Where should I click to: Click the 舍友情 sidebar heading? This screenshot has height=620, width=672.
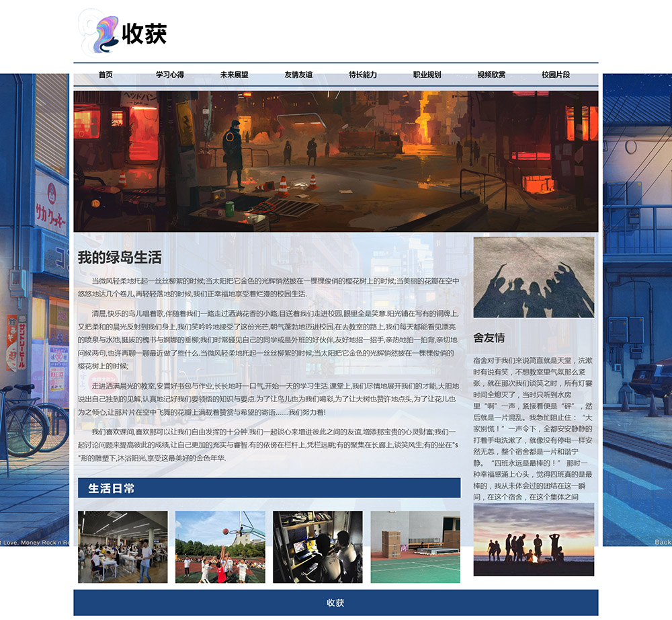point(489,338)
